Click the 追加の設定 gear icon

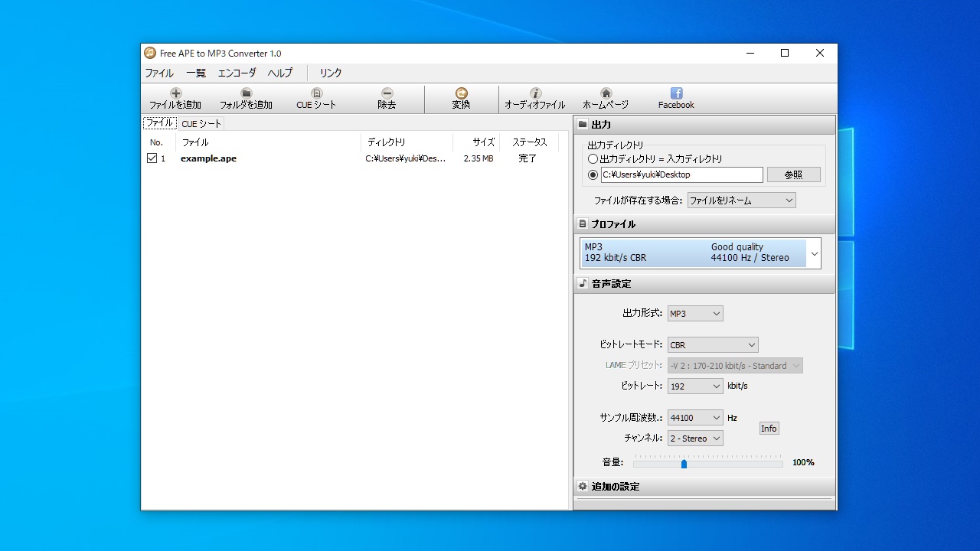pyautogui.click(x=583, y=487)
